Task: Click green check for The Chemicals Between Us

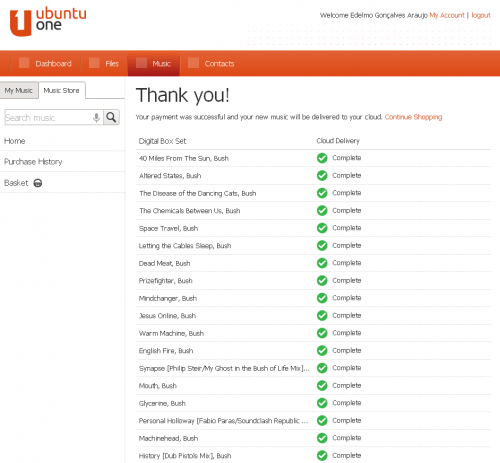Action: 322,210
